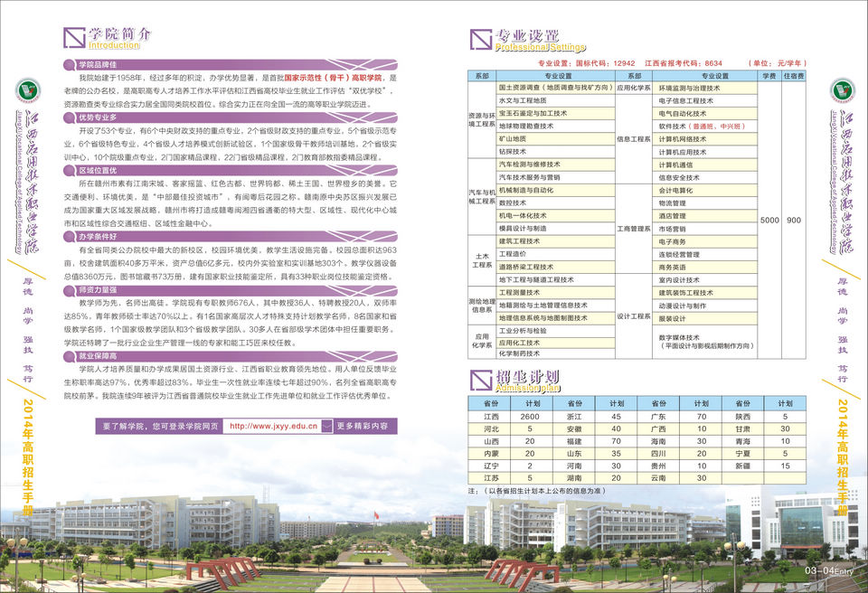Image resolution: width=868 pixels, height=593 pixels.
Task: Click the 电子商务 major cell
Action: tap(704, 242)
